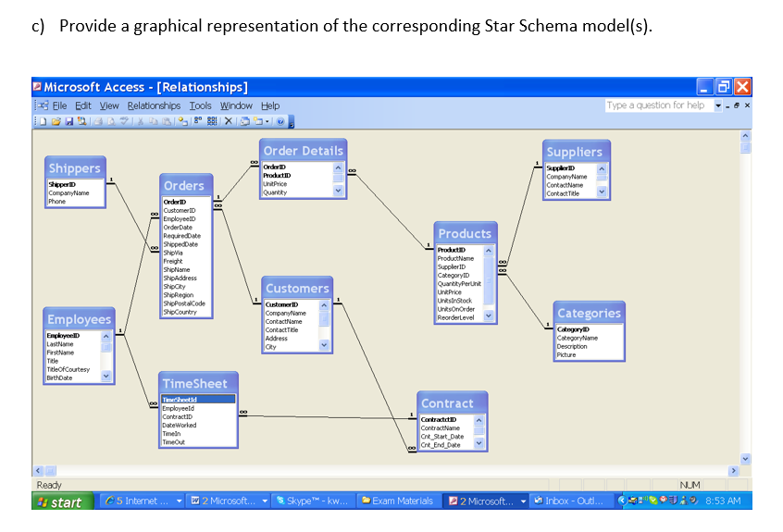Viewport: 783px width, 532px height.
Task: Click the Open folder toolbar icon
Action: click(56, 121)
